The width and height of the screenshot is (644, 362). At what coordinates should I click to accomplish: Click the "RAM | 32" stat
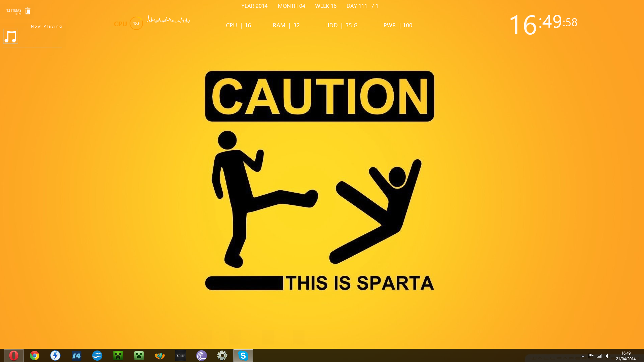(x=286, y=25)
